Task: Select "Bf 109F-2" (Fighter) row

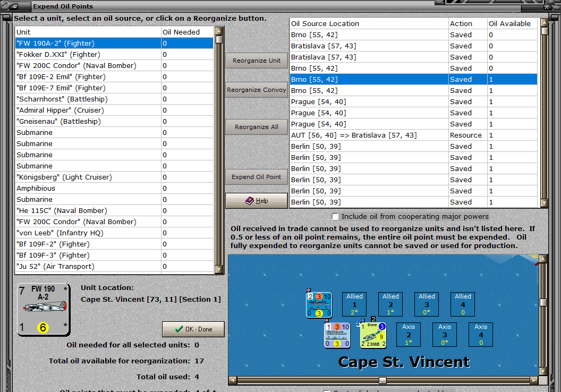Action: pyautogui.click(x=114, y=244)
